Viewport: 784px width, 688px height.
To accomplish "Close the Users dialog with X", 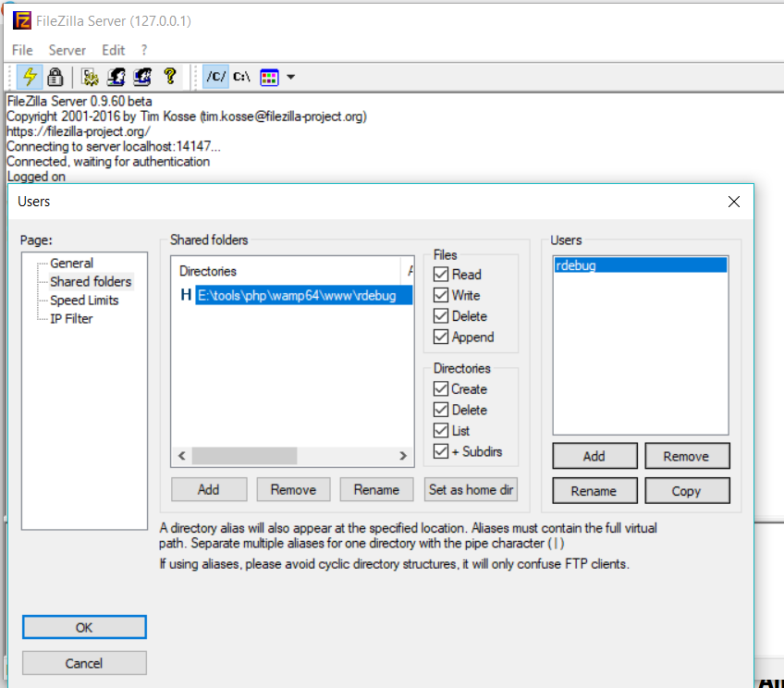I will 733,202.
